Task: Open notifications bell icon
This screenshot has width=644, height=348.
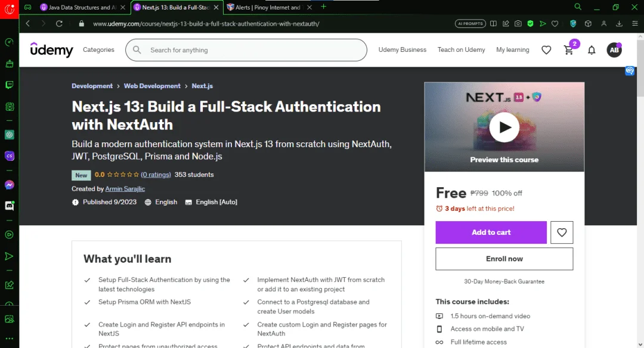Action: [x=592, y=50]
